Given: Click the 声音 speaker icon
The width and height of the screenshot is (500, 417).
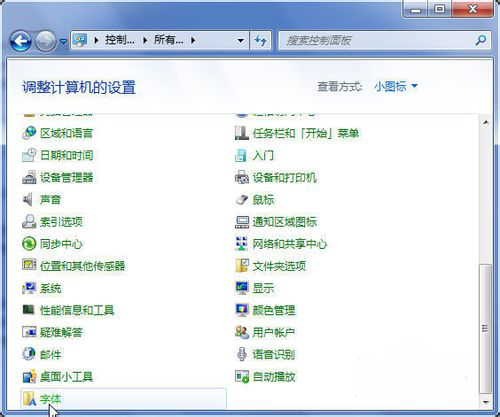Looking at the screenshot, I should click(29, 199).
